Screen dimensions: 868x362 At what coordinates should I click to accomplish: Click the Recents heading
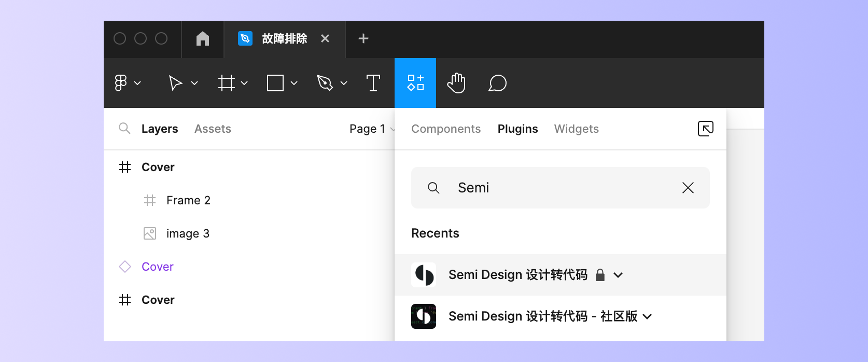click(435, 233)
